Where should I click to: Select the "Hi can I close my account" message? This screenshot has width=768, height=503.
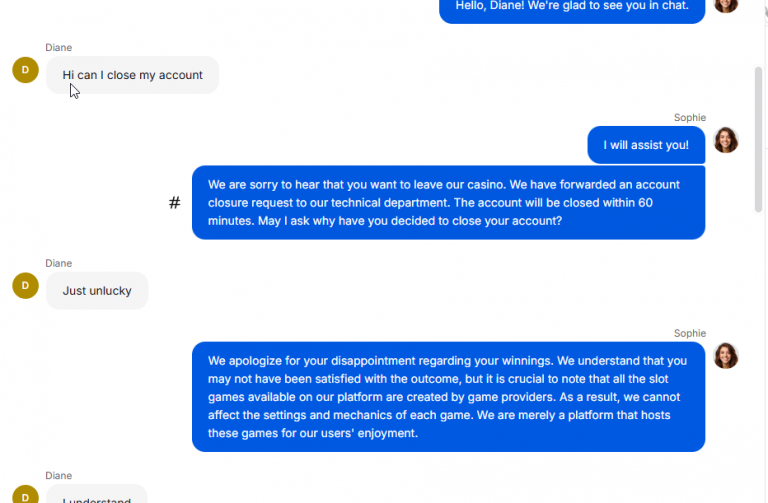click(x=132, y=75)
